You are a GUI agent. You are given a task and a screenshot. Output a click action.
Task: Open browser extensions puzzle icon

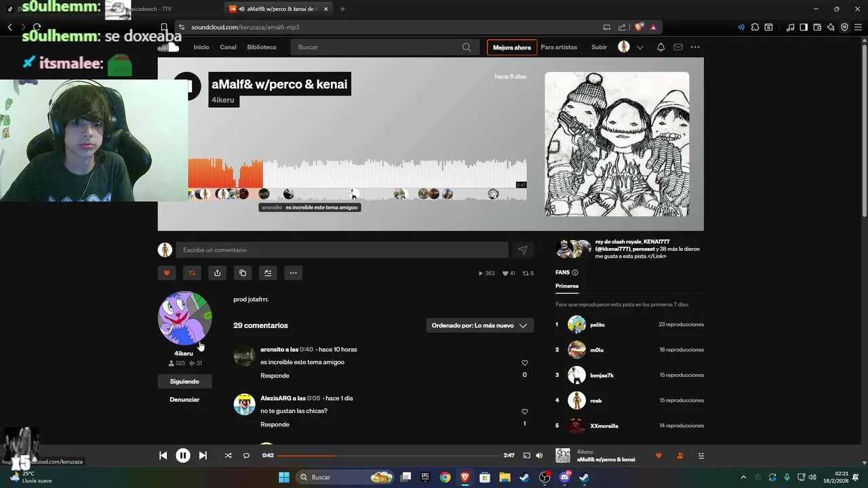[754, 27]
